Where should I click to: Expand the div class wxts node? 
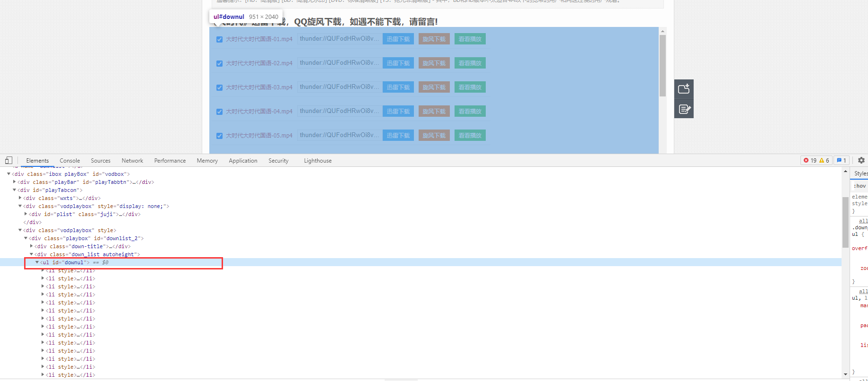click(20, 198)
